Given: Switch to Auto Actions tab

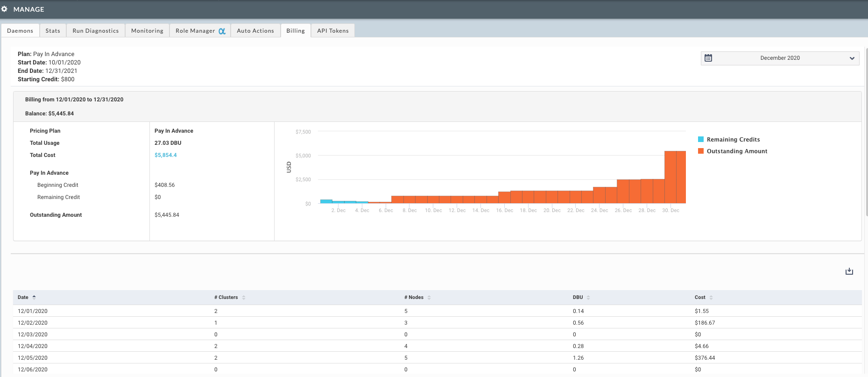Looking at the screenshot, I should point(255,31).
